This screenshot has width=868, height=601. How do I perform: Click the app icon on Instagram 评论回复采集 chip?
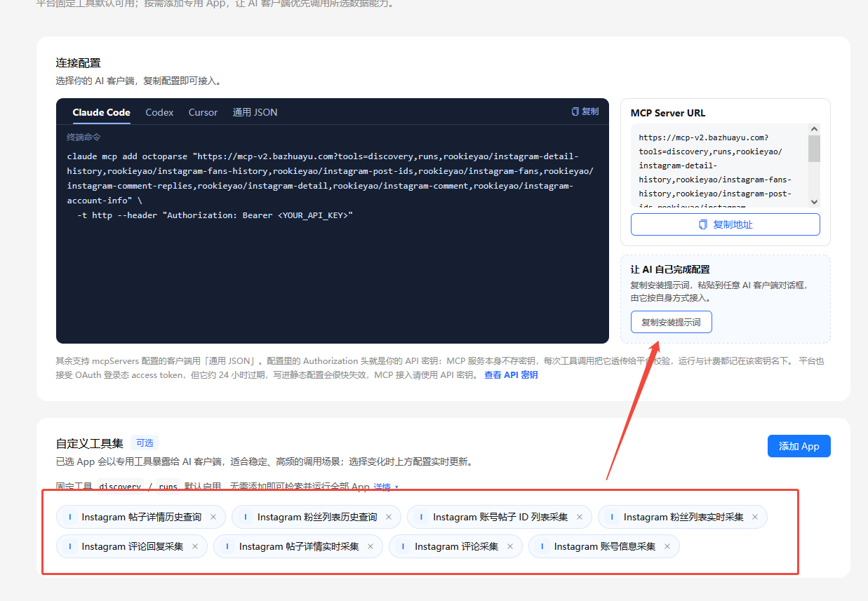69,546
